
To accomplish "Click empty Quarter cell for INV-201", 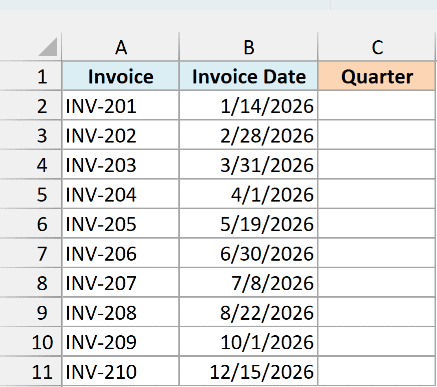I will [x=377, y=106].
